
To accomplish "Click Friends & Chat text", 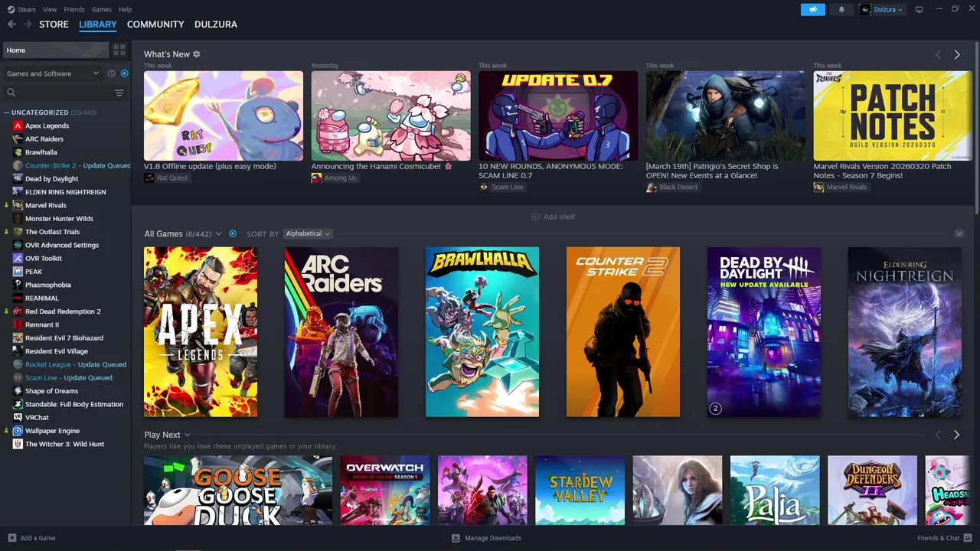I will point(939,538).
